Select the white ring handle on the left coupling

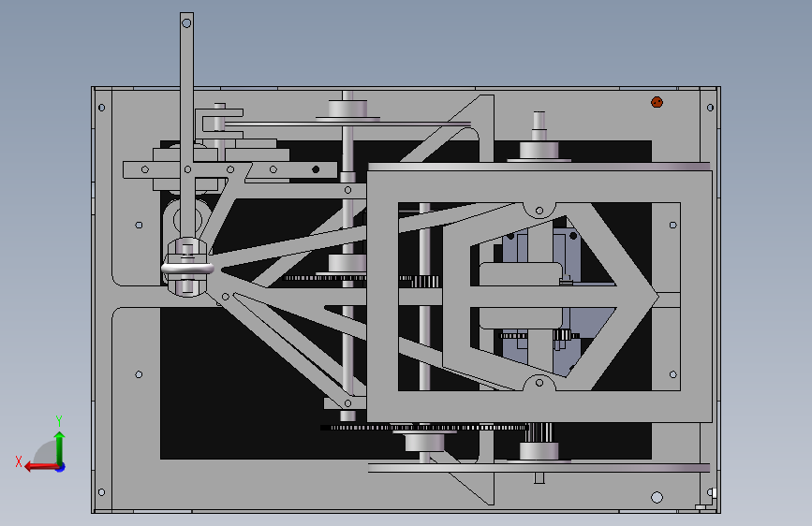click(x=187, y=269)
